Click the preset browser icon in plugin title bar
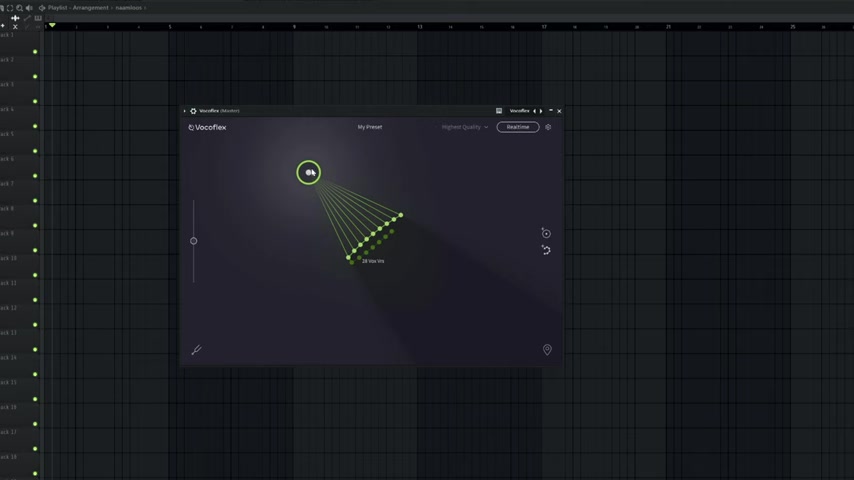This screenshot has width=854, height=480. point(499,111)
